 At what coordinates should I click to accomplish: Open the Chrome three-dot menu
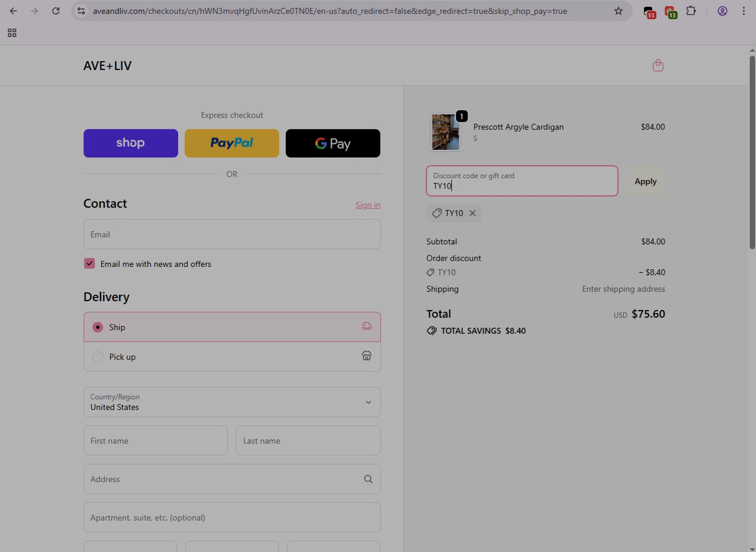(743, 11)
